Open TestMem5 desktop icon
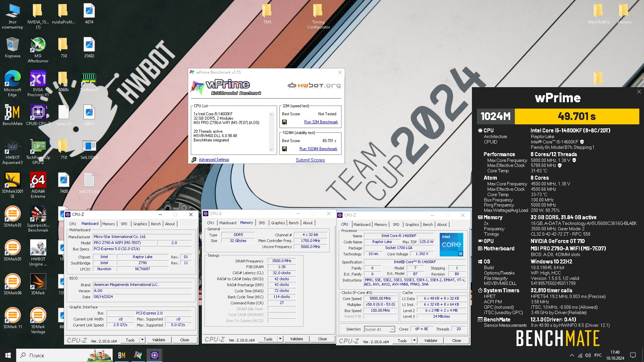This screenshot has width=644, height=362. [x=89, y=82]
